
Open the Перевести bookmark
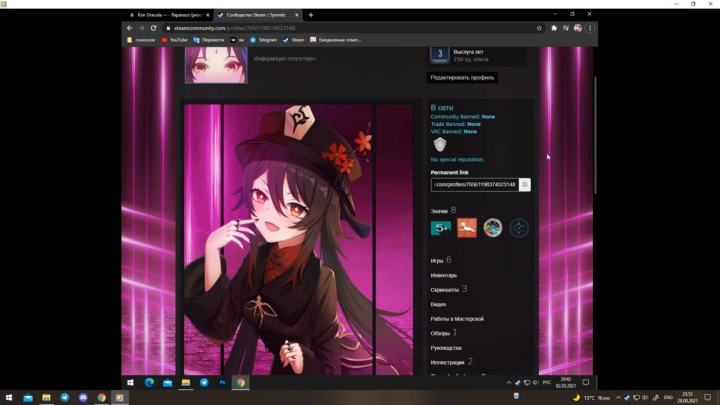(209, 40)
